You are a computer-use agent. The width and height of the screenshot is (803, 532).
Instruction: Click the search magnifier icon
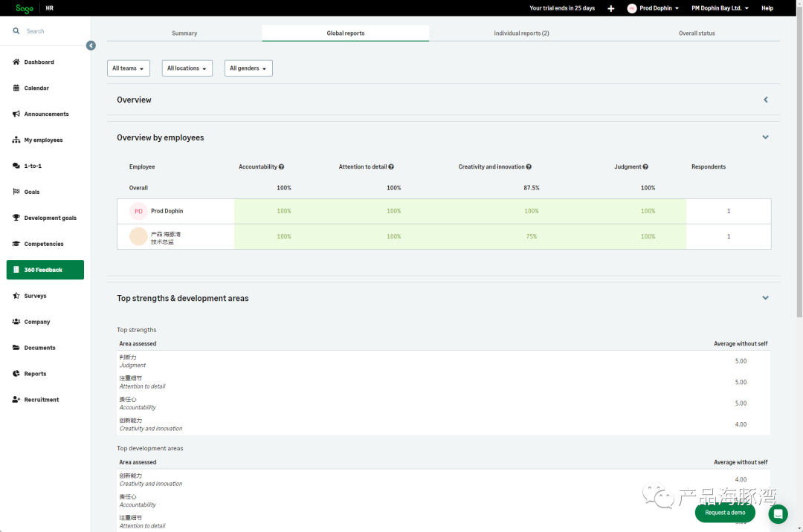click(x=16, y=31)
